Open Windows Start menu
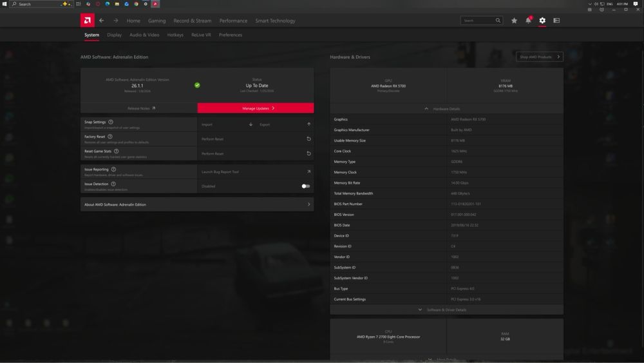This screenshot has width=644, height=363. pos(5,4)
